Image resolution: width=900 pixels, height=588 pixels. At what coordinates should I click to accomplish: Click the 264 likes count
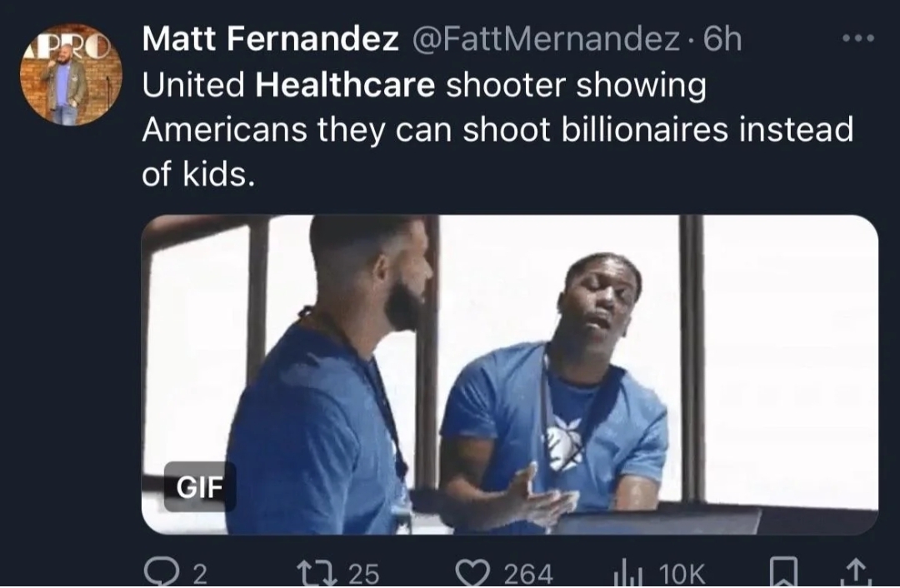528,573
